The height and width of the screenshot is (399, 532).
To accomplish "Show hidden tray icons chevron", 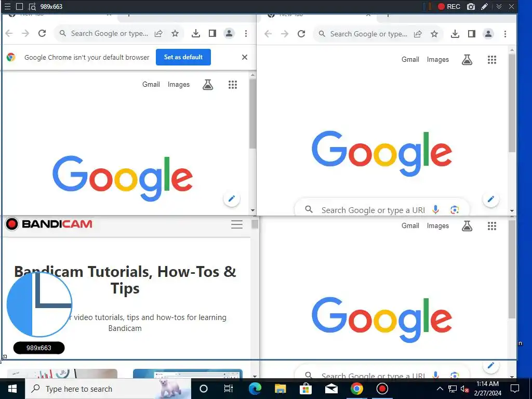I will pos(440,389).
